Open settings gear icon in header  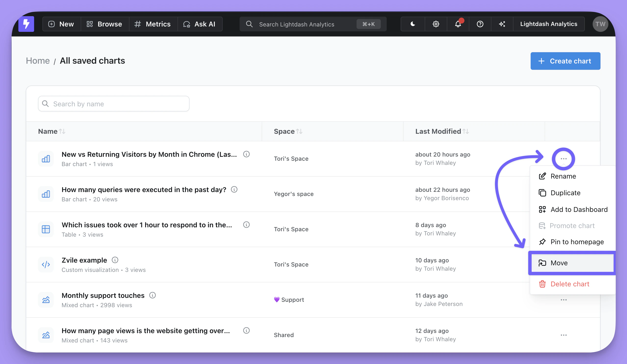(x=436, y=24)
